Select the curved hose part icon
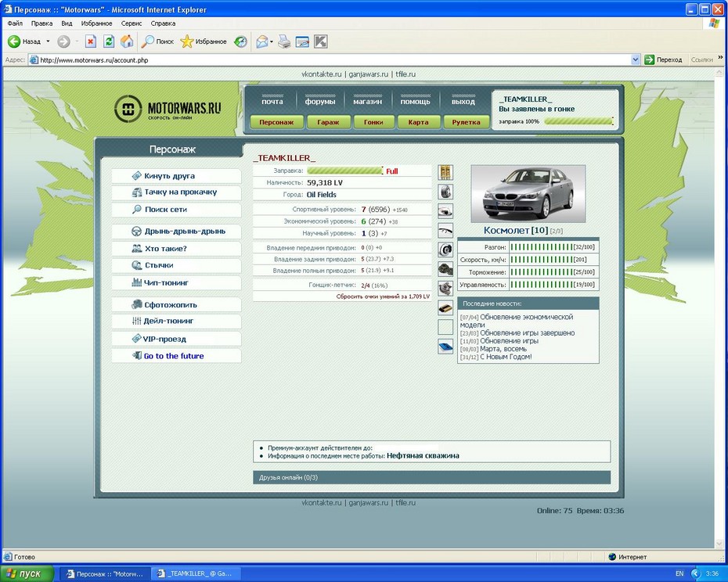 [445, 230]
